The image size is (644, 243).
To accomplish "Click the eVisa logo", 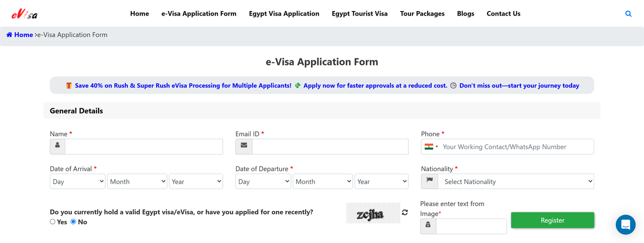I will [x=24, y=14].
